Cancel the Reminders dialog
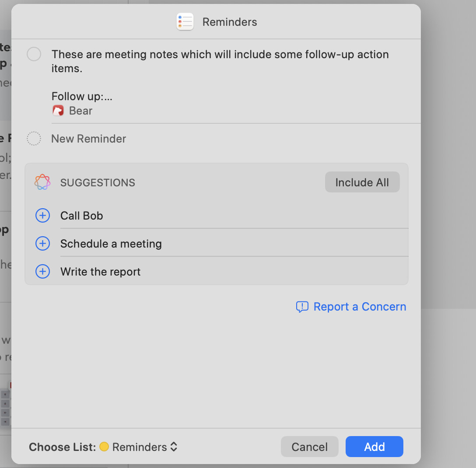Image resolution: width=476 pixels, height=468 pixels. point(309,447)
